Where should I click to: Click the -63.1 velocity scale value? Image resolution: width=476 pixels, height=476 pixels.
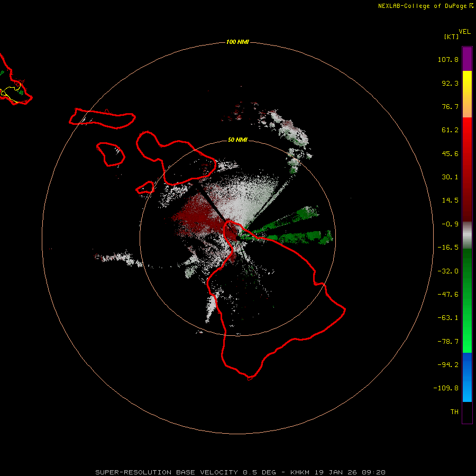[x=448, y=318]
